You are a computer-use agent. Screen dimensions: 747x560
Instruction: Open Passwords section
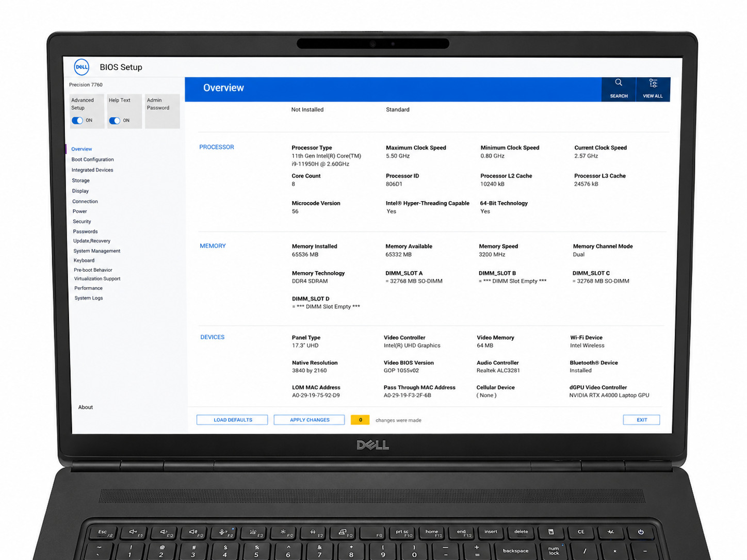click(85, 232)
